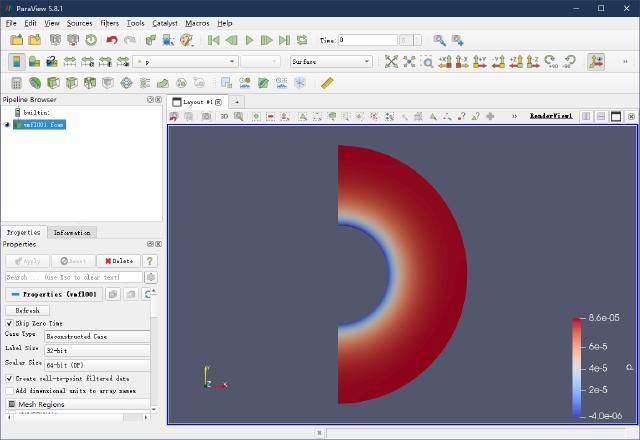Toggle 3D interaction mode button

point(224,116)
